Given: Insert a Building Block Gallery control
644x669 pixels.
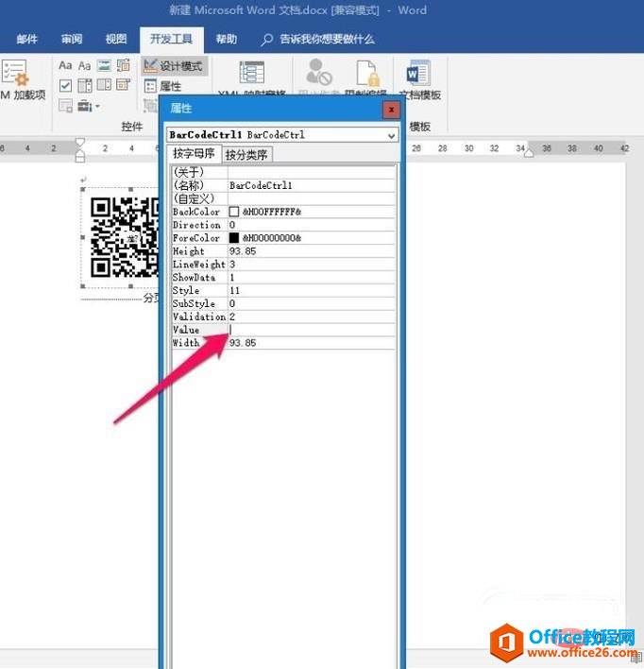Looking at the screenshot, I should (x=124, y=66).
